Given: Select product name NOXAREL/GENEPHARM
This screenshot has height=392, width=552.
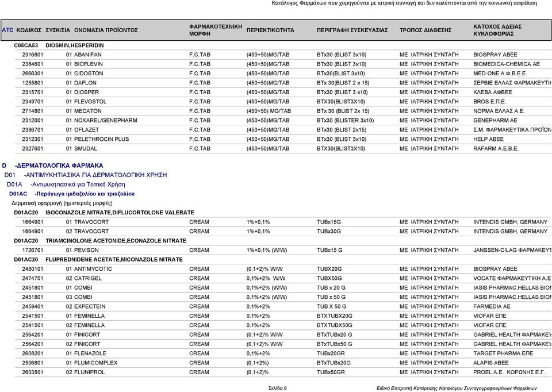Looking at the screenshot, I should point(106,120).
